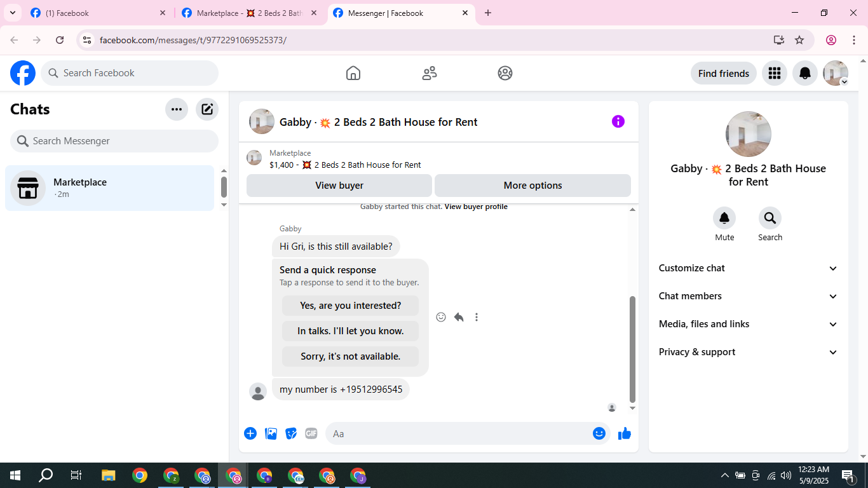Go to Facebook home via logo

tap(23, 73)
